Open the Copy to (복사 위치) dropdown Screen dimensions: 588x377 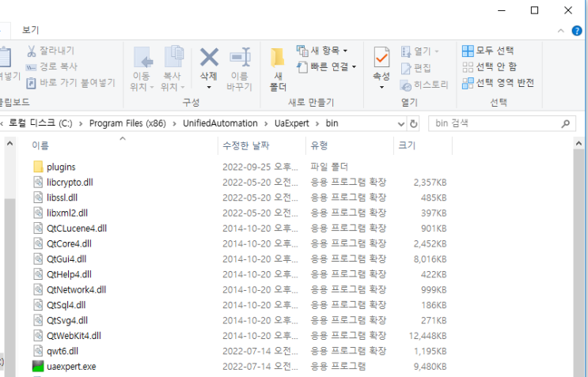pos(173,69)
